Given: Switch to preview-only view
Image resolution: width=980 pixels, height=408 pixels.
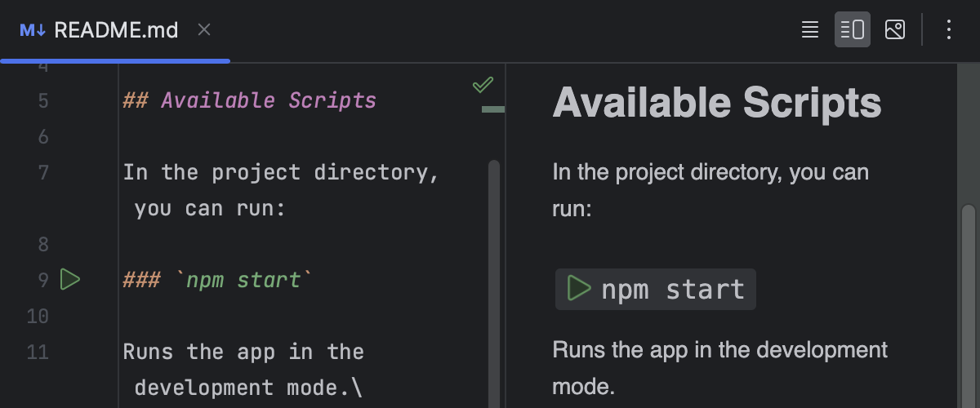Looking at the screenshot, I should point(895,30).
